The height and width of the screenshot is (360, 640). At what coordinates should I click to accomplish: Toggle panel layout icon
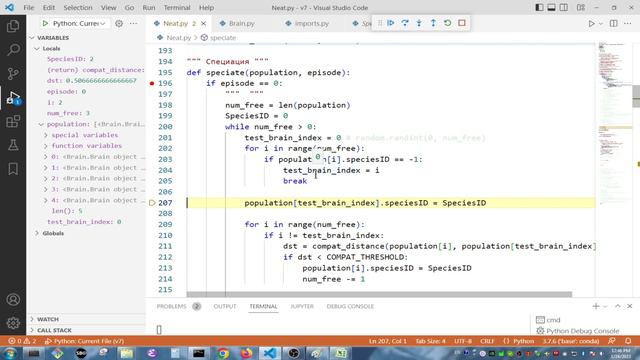pos(551,7)
